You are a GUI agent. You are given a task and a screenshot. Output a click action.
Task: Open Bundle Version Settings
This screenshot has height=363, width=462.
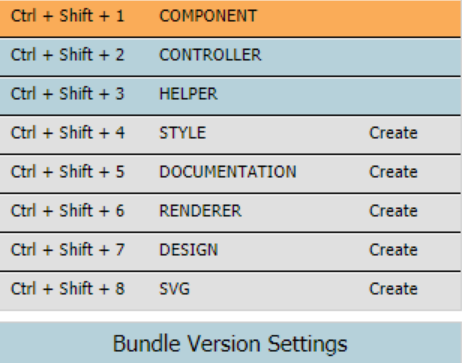230,343
